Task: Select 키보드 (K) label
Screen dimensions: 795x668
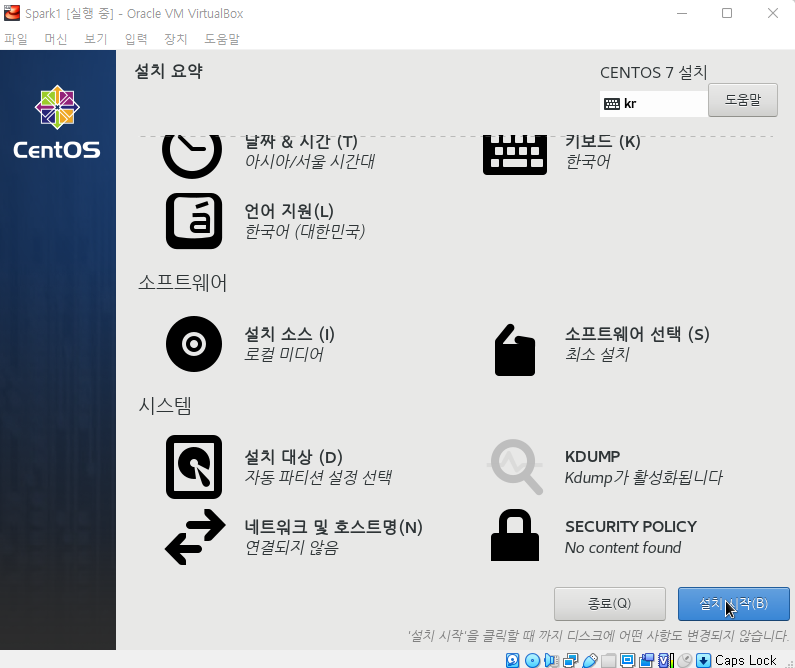Action: [603, 142]
